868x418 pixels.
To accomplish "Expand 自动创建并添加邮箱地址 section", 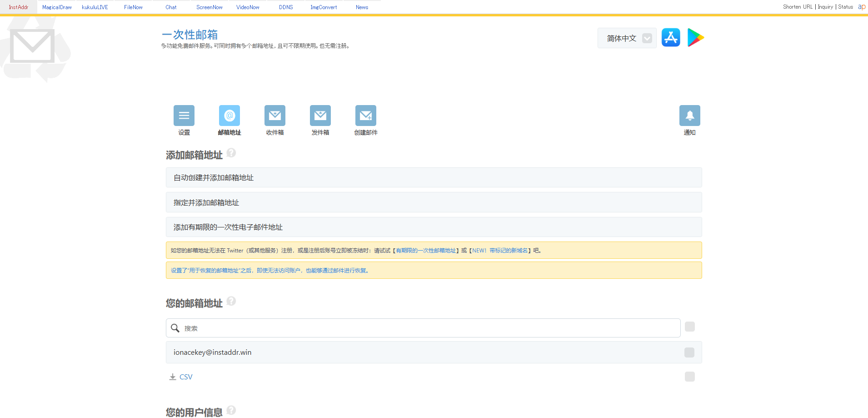I will click(x=434, y=177).
